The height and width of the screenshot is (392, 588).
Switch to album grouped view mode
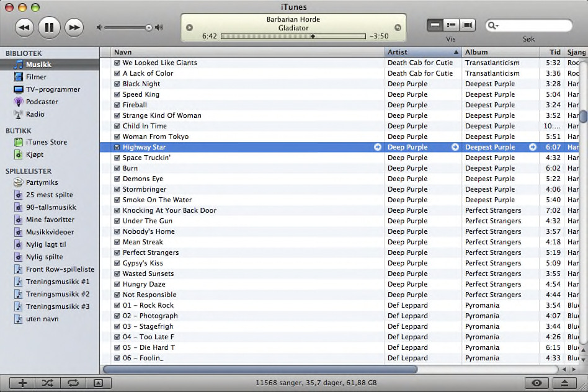(451, 25)
